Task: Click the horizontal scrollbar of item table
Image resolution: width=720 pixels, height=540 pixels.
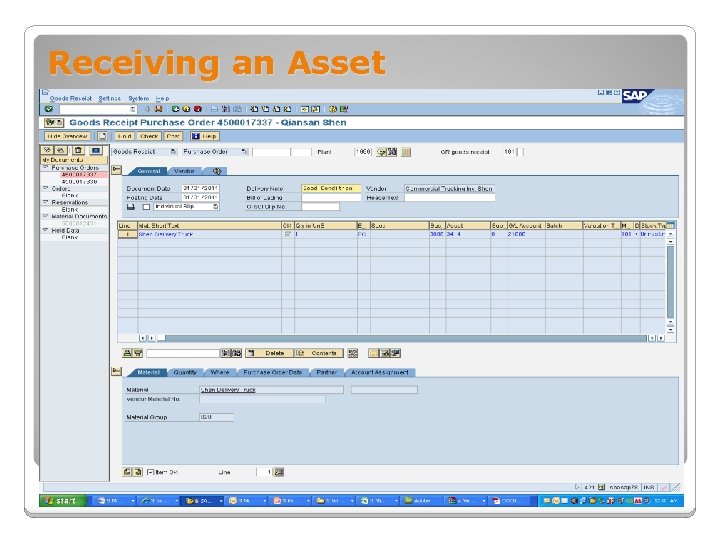Action: (x=401, y=338)
